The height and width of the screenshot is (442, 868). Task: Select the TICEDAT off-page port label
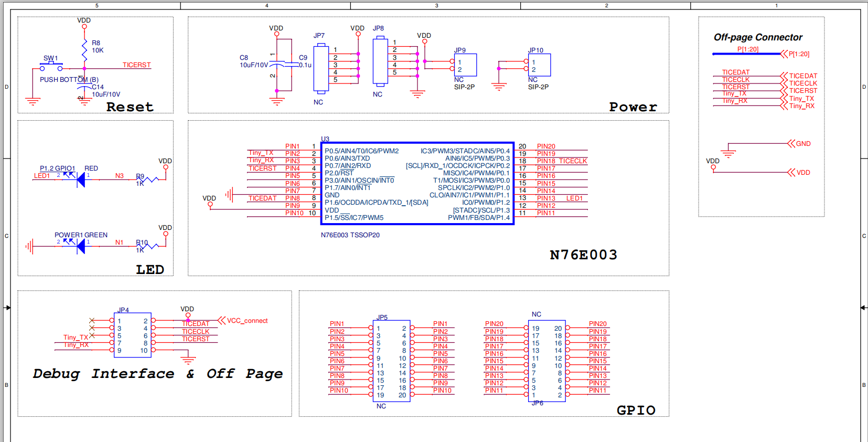click(803, 76)
